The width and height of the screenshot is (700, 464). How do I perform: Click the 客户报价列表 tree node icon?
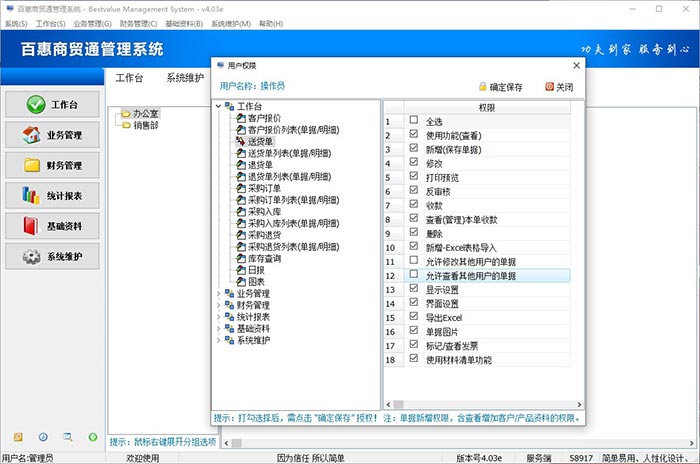pos(241,130)
